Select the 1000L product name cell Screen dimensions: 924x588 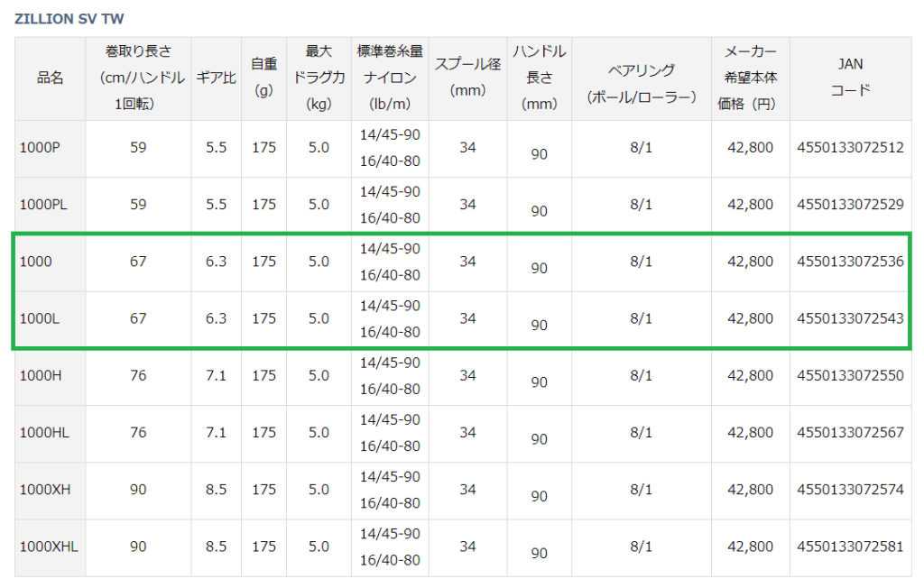click(x=39, y=318)
